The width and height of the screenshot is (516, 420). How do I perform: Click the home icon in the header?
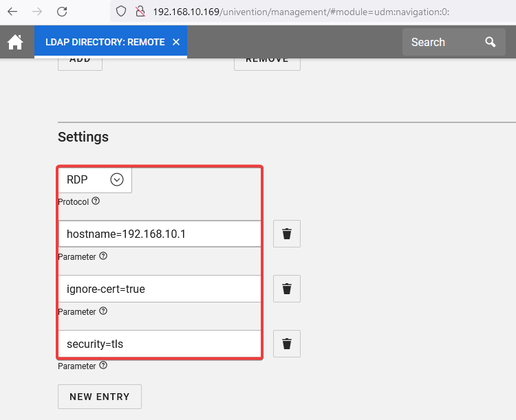(x=15, y=43)
